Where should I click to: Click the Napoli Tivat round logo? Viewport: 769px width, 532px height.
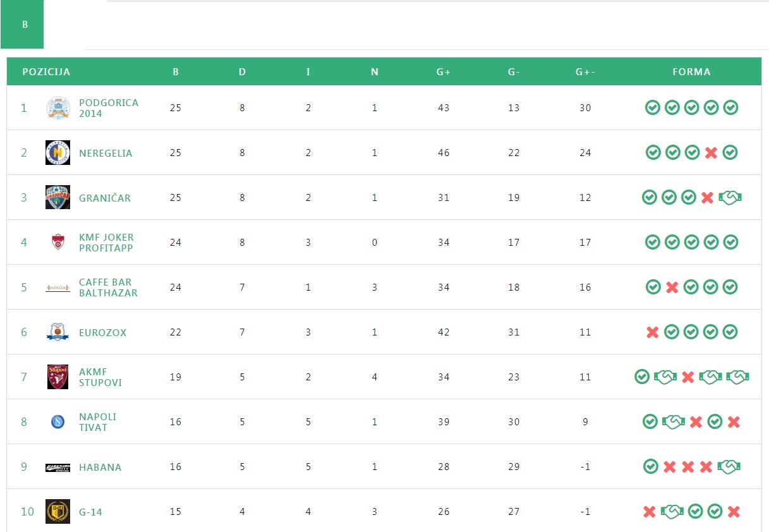58,422
